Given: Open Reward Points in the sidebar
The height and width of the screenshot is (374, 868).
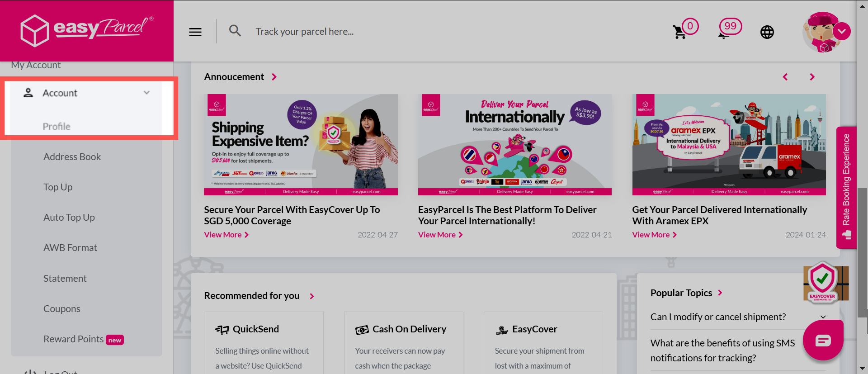Looking at the screenshot, I should point(74,339).
